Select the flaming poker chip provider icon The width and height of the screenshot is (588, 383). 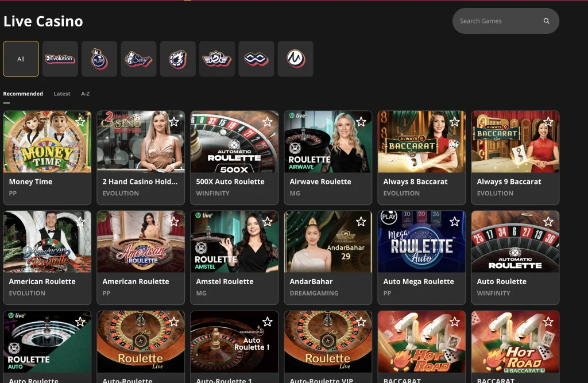[x=177, y=59]
